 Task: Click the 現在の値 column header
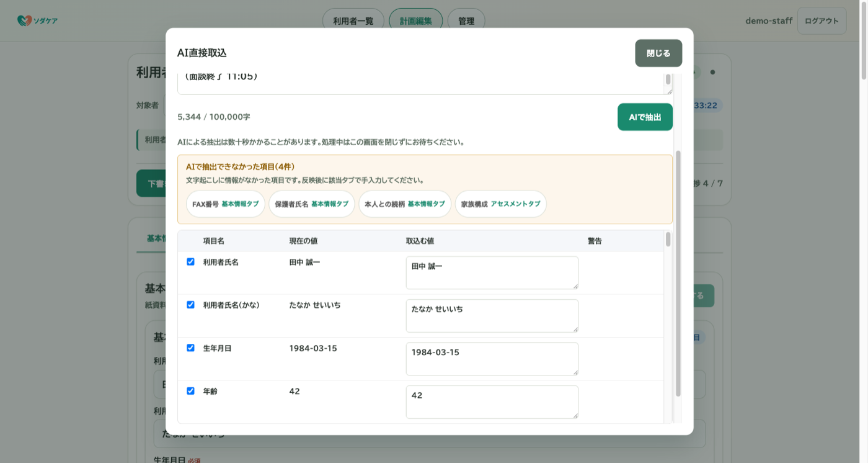coord(303,241)
